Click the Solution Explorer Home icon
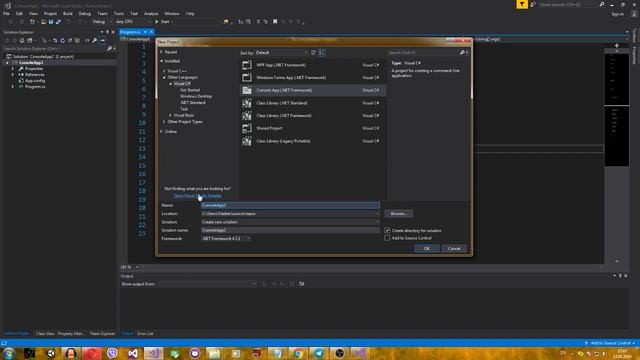 point(22,40)
